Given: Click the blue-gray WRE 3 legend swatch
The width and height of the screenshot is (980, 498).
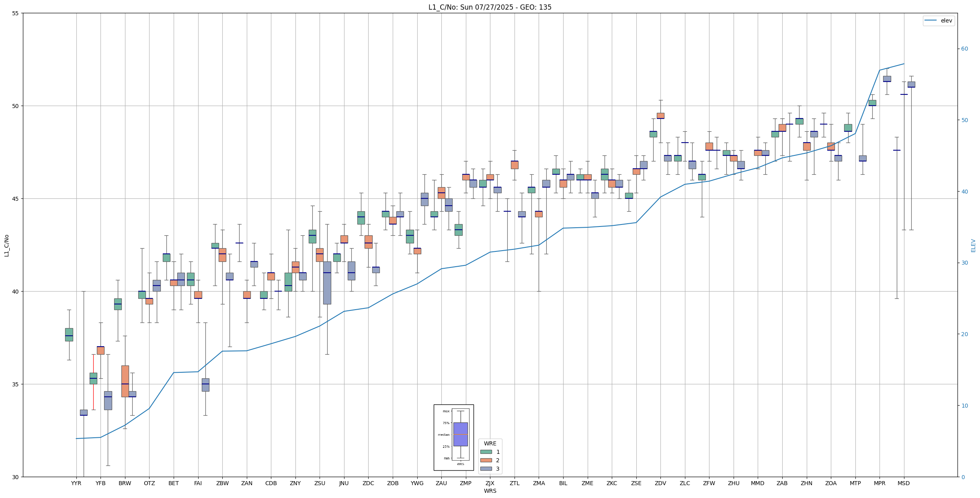Looking at the screenshot, I should [x=486, y=469].
